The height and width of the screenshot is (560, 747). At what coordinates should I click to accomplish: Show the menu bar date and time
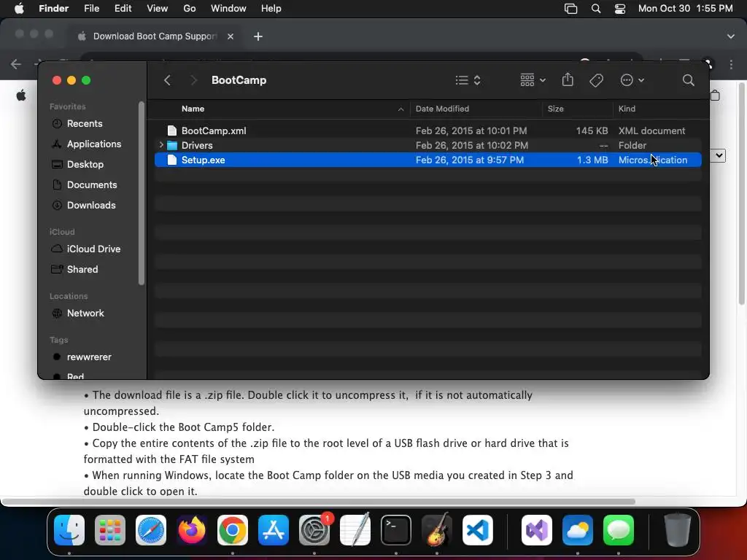click(x=685, y=9)
